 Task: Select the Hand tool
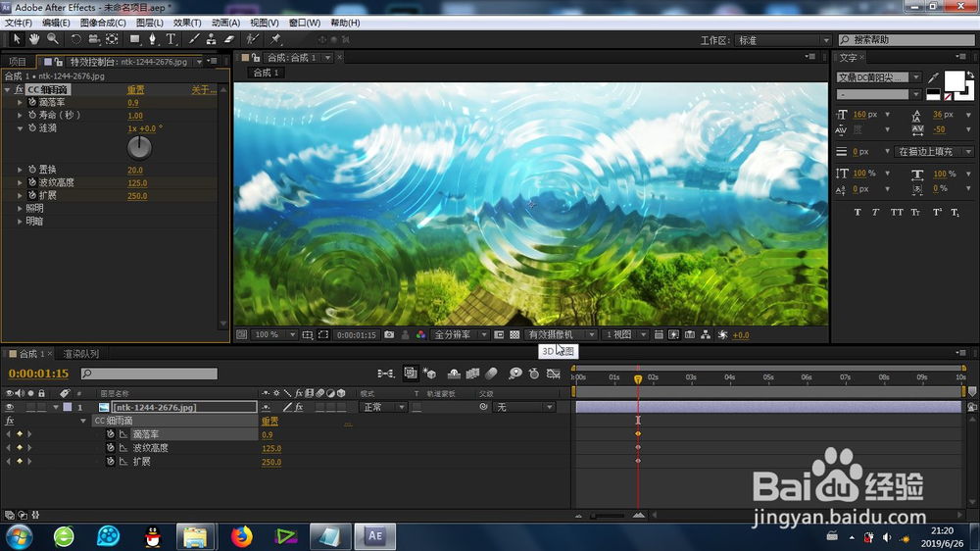click(34, 39)
